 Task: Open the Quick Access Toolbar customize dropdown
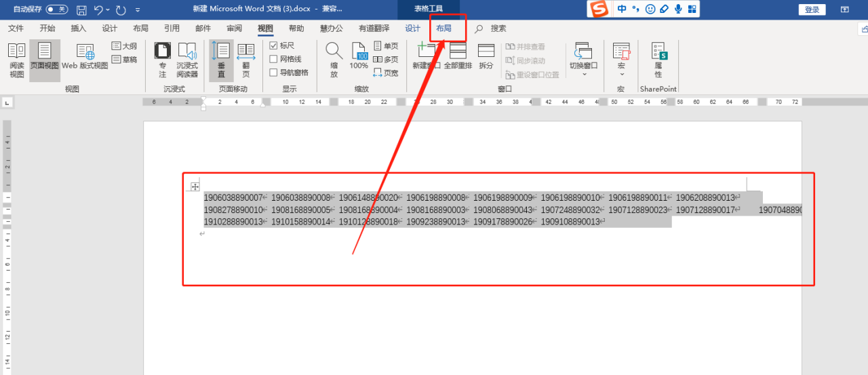coord(138,10)
